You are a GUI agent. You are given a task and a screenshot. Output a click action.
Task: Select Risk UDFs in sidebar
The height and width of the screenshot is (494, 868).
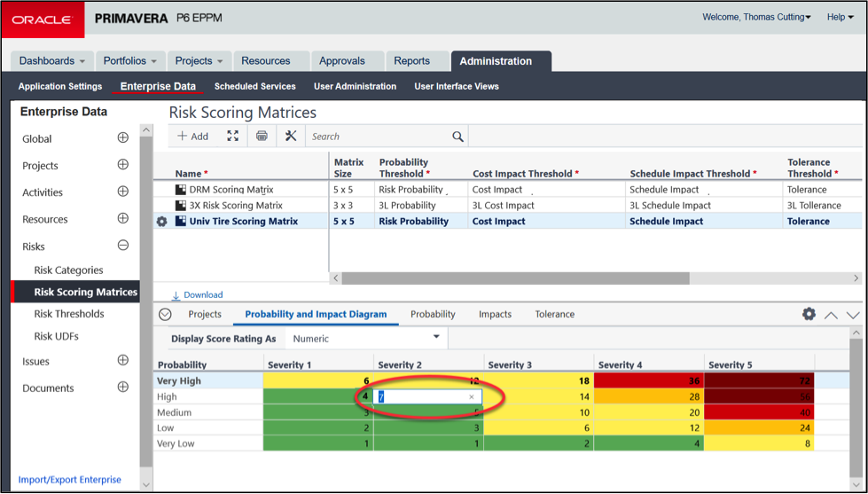point(56,336)
